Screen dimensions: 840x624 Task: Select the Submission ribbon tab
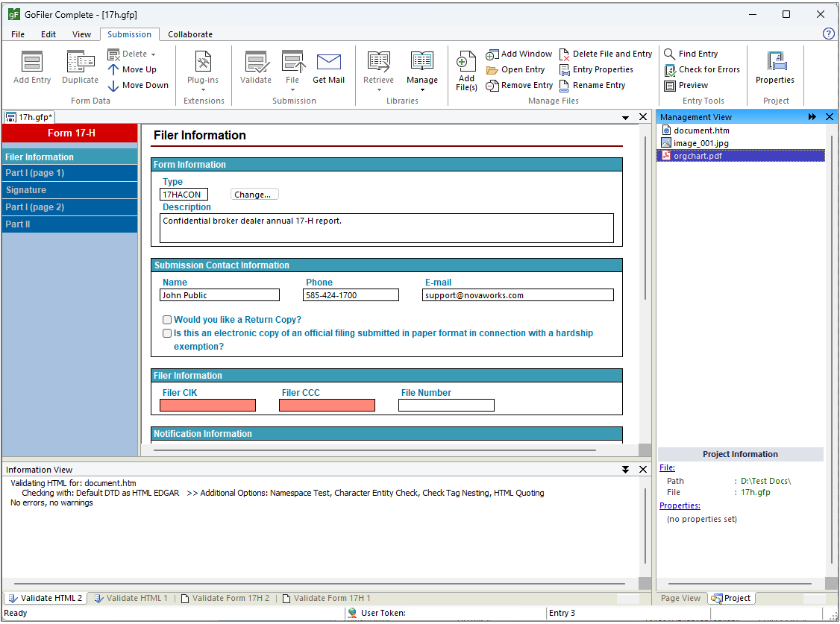tap(129, 34)
